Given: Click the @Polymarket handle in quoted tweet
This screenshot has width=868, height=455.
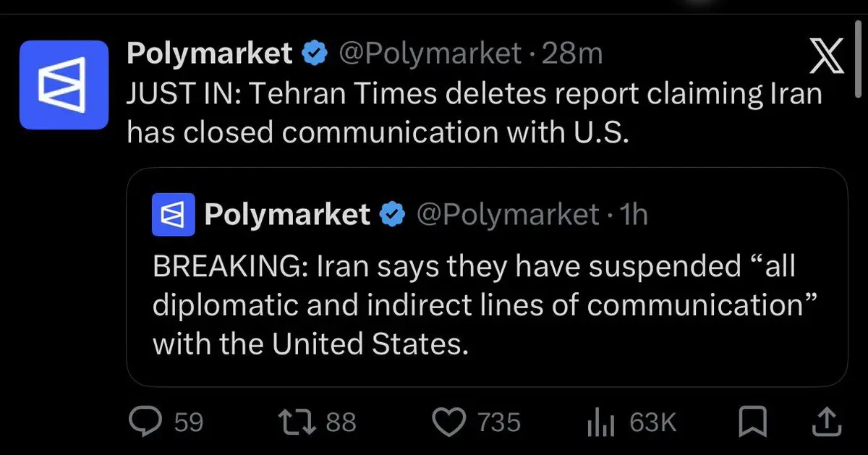Looking at the screenshot, I should click(508, 215).
